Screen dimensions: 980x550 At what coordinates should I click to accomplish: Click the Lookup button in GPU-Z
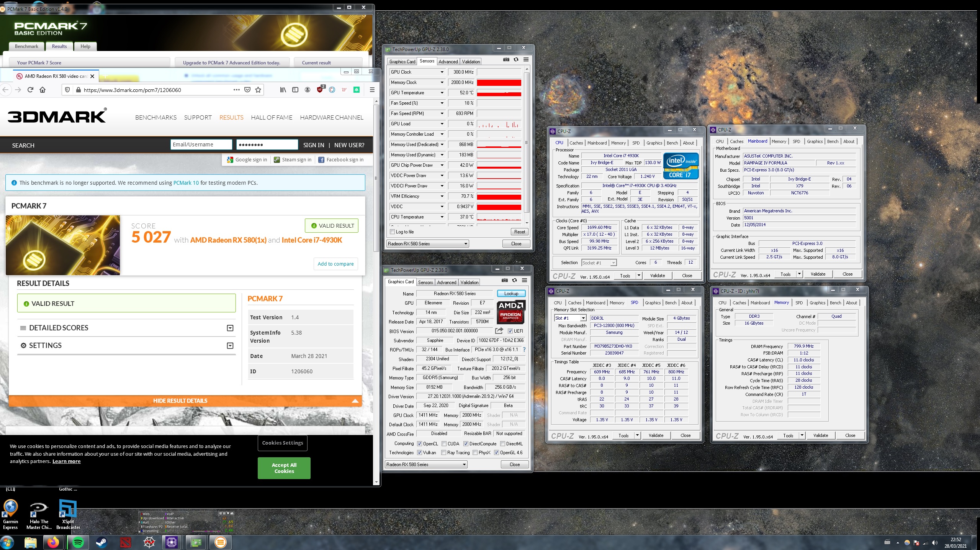pos(511,294)
